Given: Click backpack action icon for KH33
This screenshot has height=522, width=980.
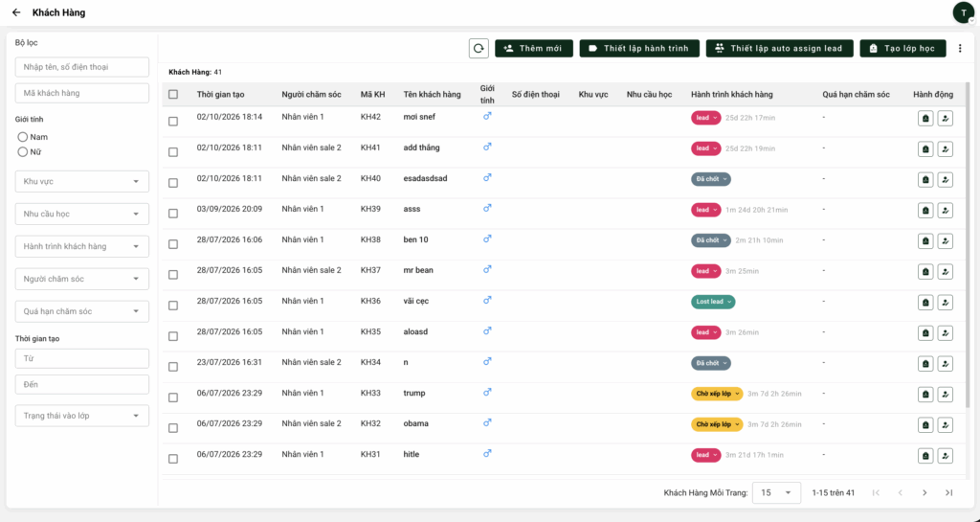Looking at the screenshot, I should tap(925, 394).
